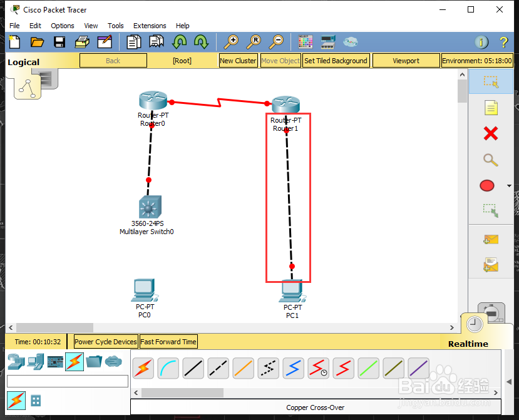519x420 pixels.
Task: Select Serial DCE cable with clock
Action: pos(319,369)
